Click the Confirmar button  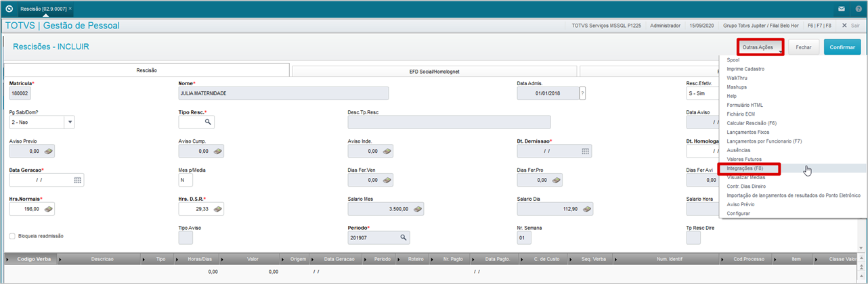tap(842, 47)
